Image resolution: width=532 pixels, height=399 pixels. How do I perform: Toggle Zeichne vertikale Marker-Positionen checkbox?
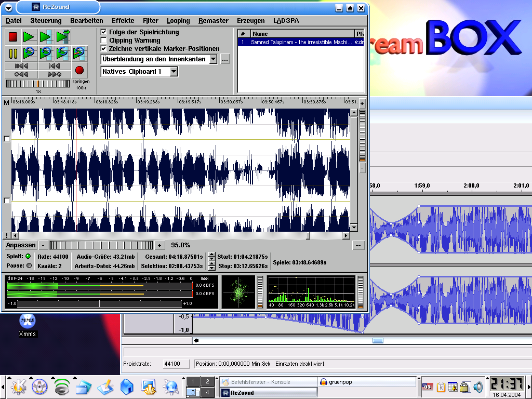(104, 49)
